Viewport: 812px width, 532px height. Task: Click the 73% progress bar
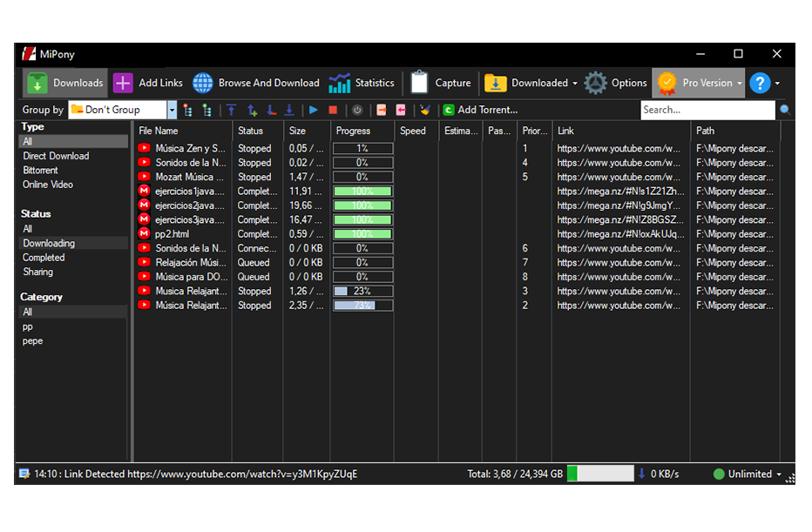point(362,306)
